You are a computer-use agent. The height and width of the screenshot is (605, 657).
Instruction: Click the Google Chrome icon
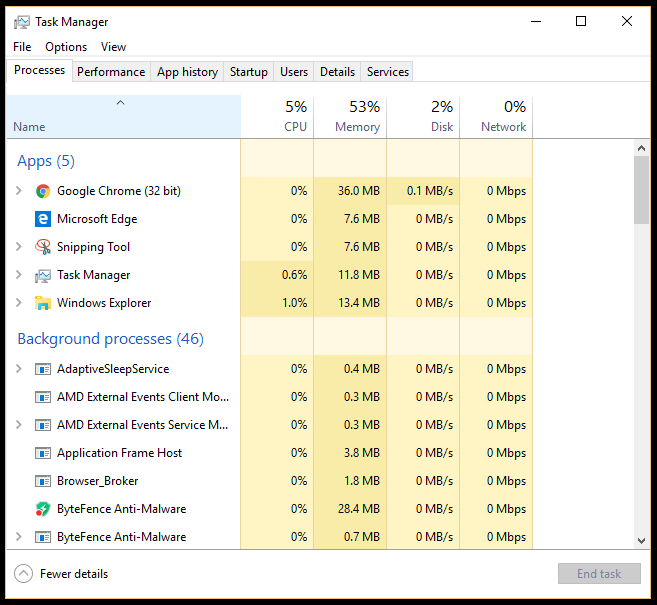43,191
